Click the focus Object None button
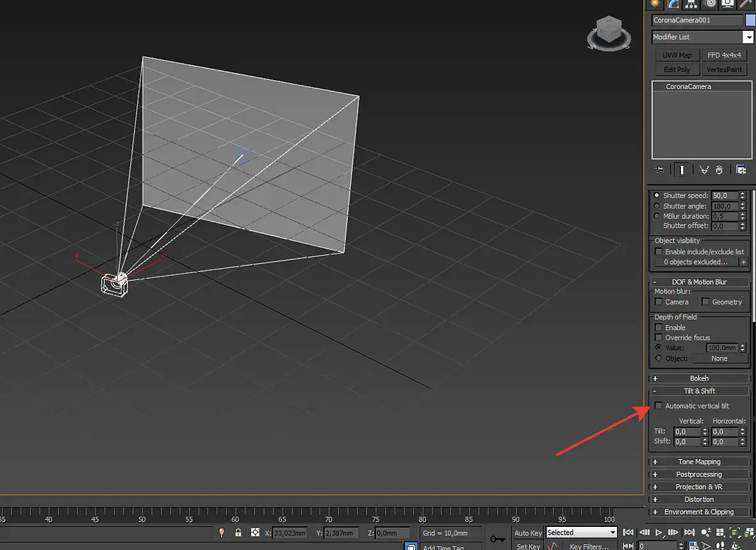Viewport: 756px width, 550px height. pos(719,358)
